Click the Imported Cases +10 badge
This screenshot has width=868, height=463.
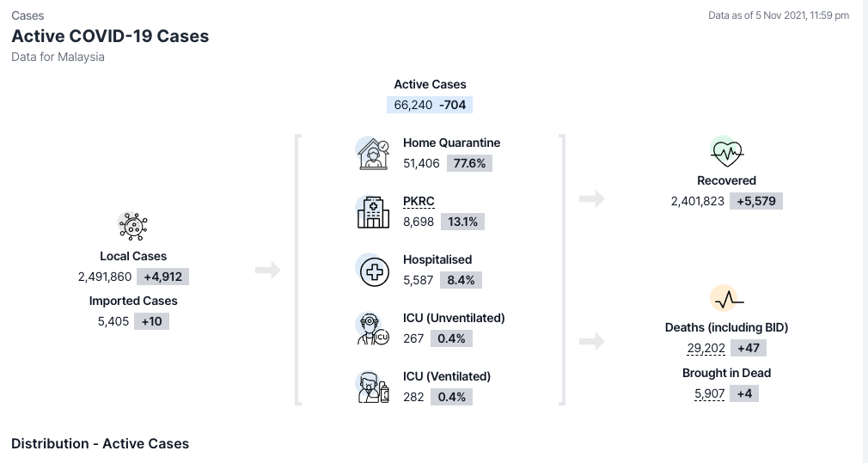152,321
